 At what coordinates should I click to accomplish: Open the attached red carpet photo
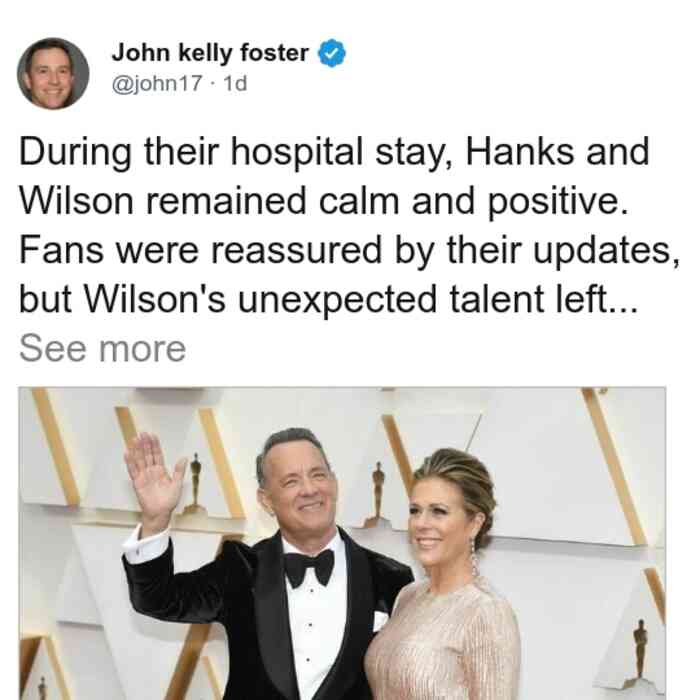[x=342, y=543]
